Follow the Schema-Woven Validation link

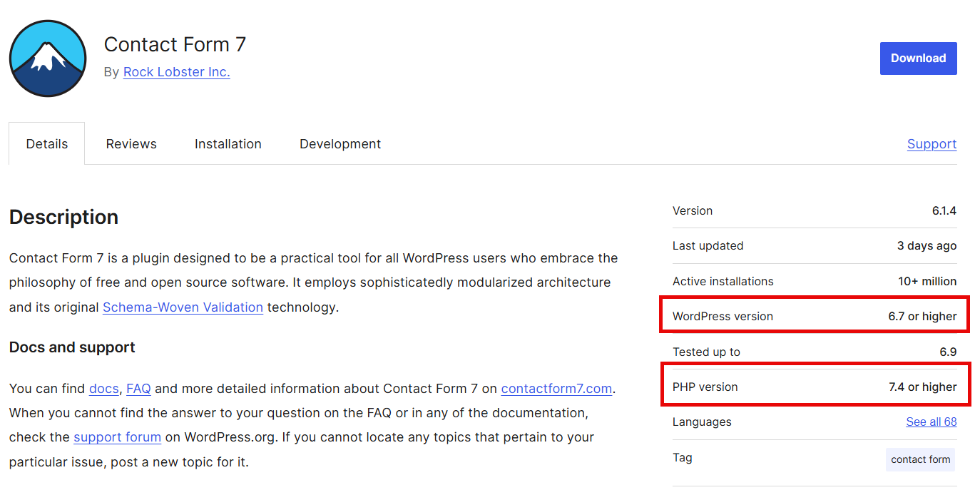pyautogui.click(x=183, y=307)
